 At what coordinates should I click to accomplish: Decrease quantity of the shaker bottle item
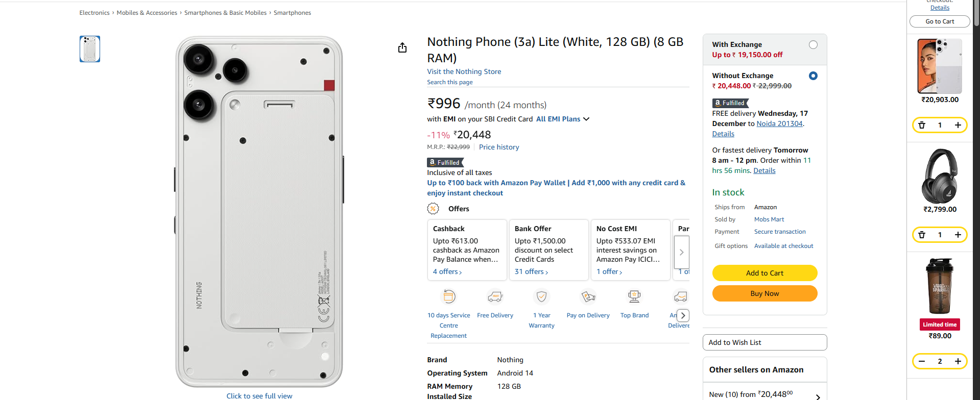pos(922,361)
